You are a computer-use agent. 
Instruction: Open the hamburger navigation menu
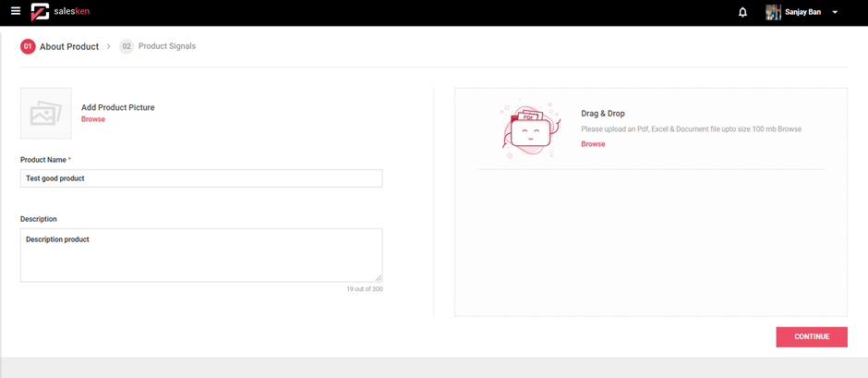tap(16, 12)
